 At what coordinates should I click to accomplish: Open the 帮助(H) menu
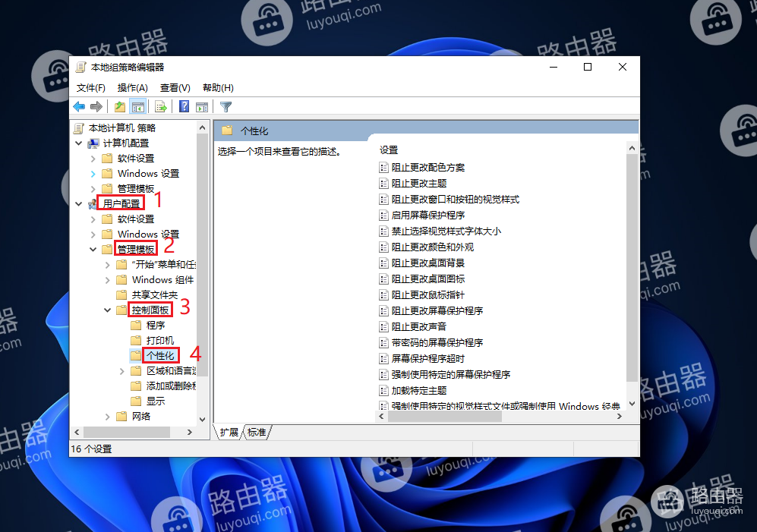[x=218, y=88]
